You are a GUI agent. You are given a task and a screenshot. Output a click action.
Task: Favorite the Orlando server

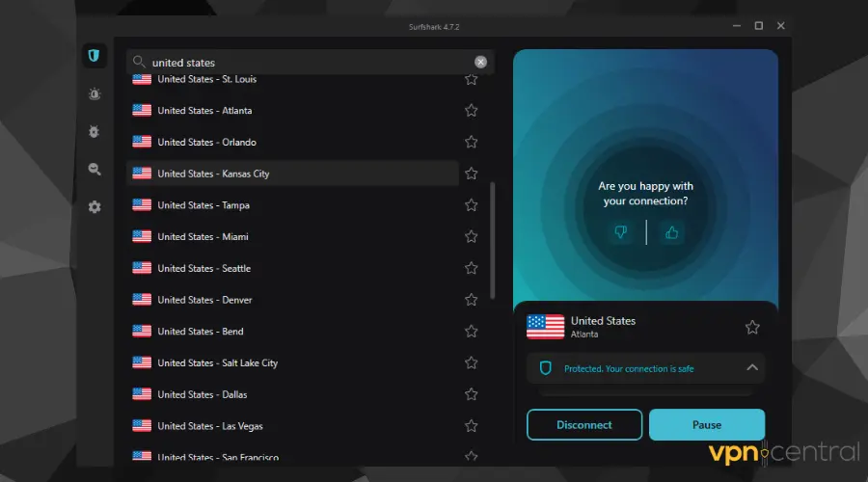point(471,143)
